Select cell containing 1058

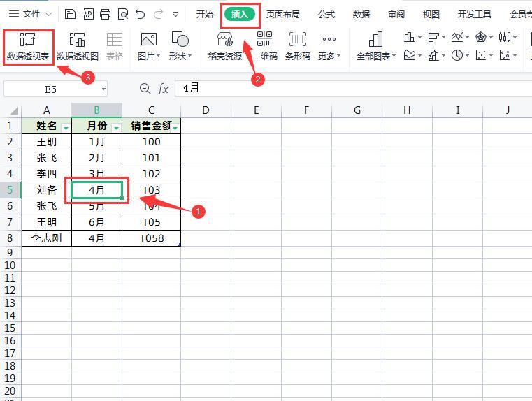tap(151, 238)
